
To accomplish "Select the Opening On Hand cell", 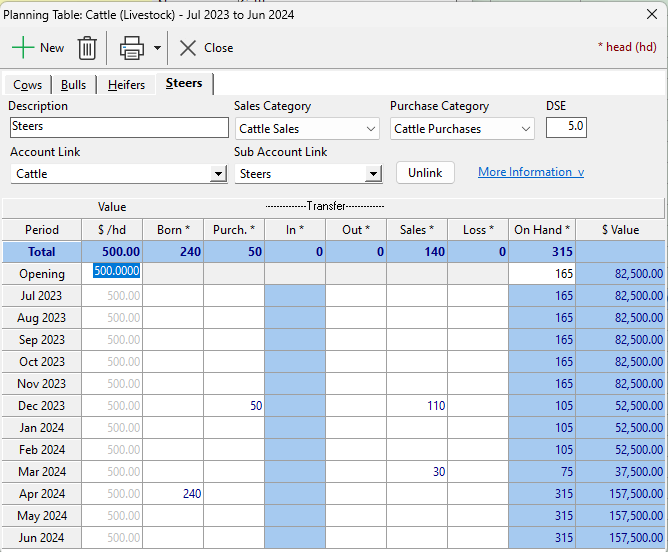I will point(541,274).
